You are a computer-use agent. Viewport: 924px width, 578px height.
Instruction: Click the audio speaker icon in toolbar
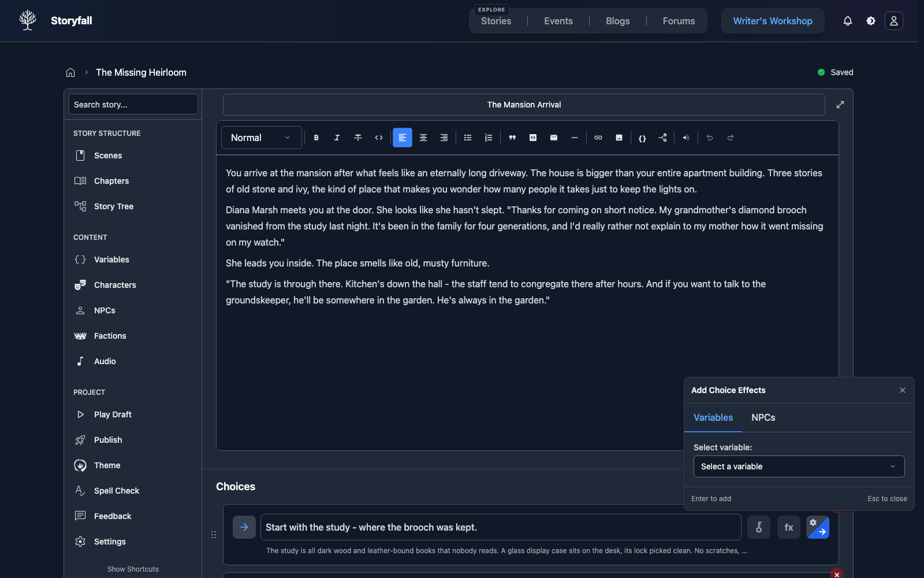point(685,138)
